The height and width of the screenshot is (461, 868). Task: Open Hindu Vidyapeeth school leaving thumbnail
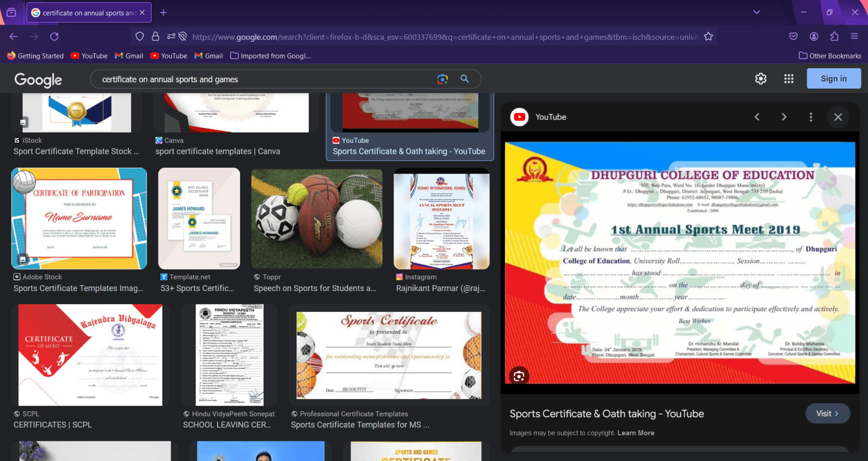pos(229,355)
